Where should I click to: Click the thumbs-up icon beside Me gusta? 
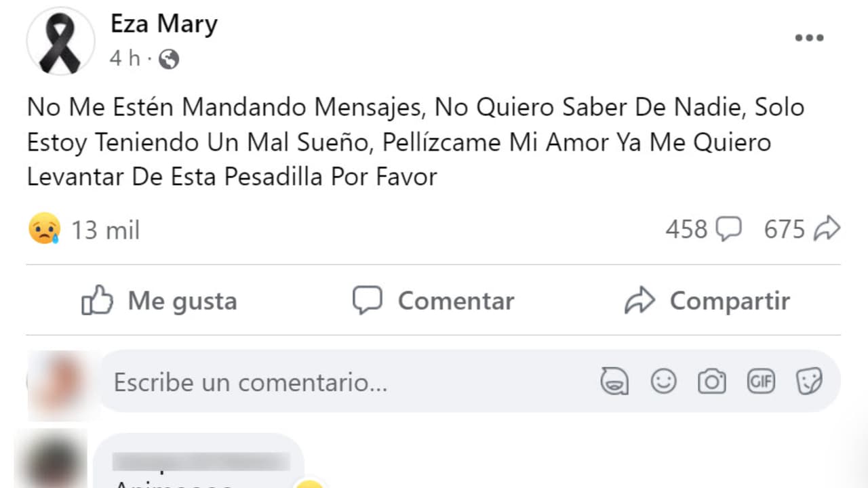tap(100, 300)
